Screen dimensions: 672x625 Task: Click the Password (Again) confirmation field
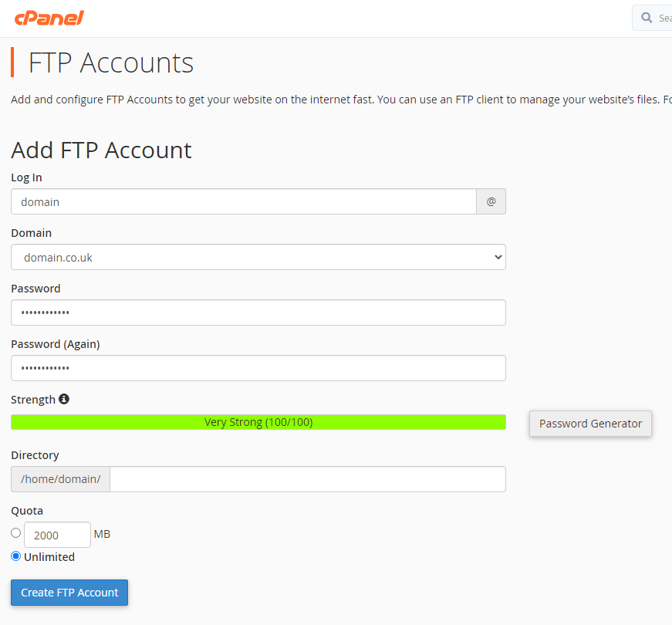[258, 368]
